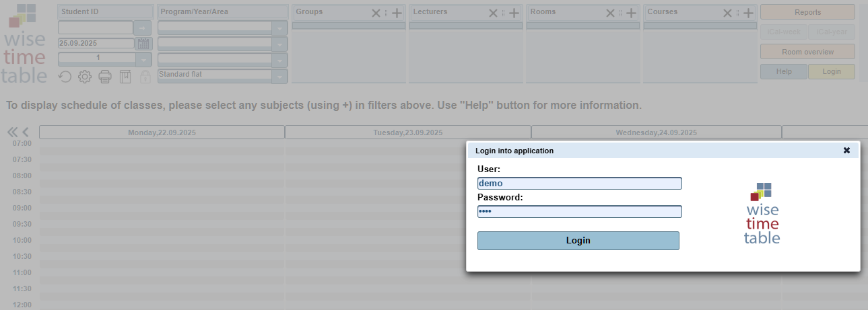The image size is (868, 310).
Task: Focus the Password input field
Action: (579, 211)
